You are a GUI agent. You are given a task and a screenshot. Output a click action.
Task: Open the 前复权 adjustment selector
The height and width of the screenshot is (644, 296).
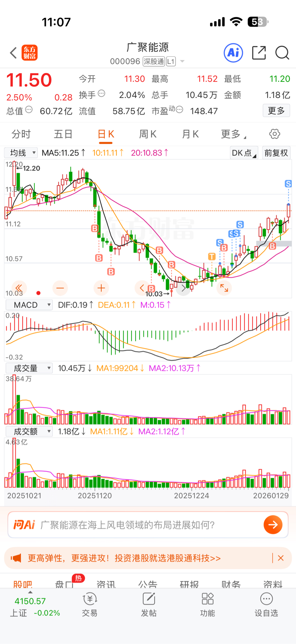click(276, 153)
